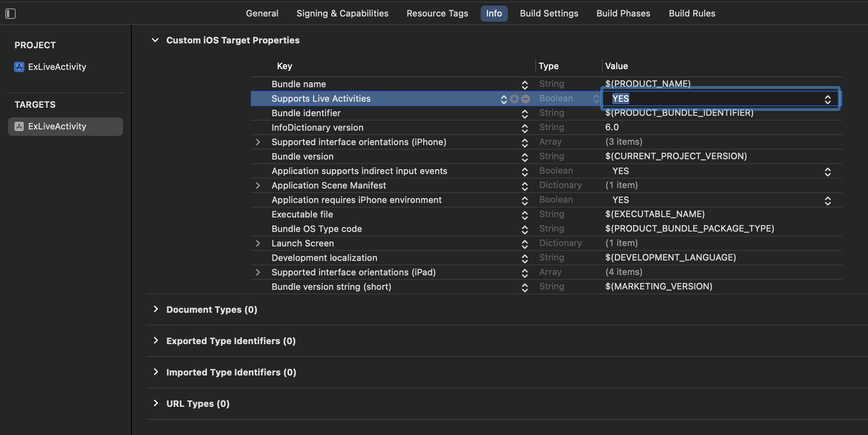Expand the Document Types section

tap(156, 309)
